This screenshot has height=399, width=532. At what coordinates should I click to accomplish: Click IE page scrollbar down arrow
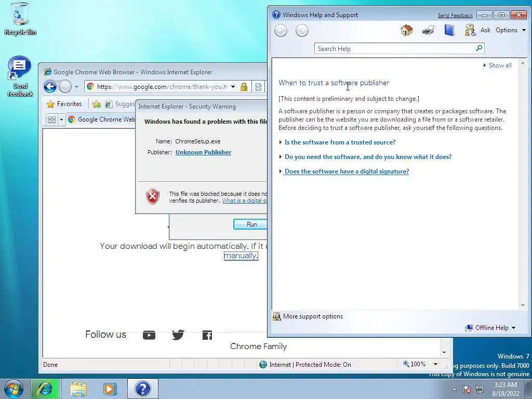(x=445, y=353)
